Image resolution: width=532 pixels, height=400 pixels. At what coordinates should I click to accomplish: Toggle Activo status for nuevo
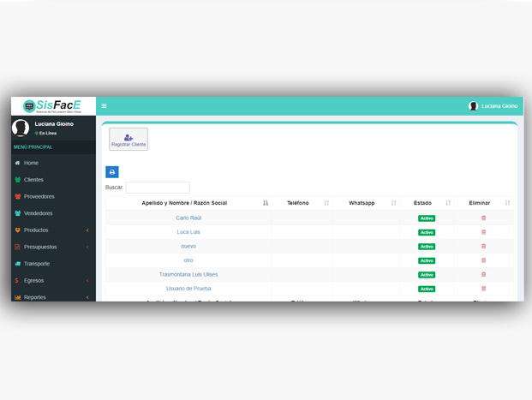427,247
